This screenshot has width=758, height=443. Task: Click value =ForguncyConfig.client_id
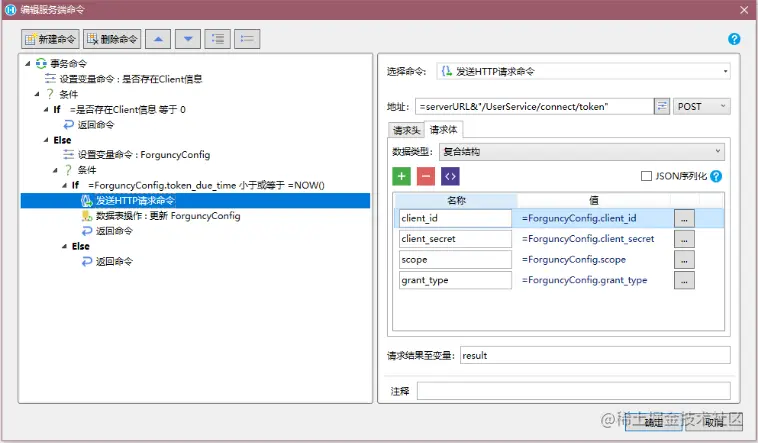coord(579,219)
